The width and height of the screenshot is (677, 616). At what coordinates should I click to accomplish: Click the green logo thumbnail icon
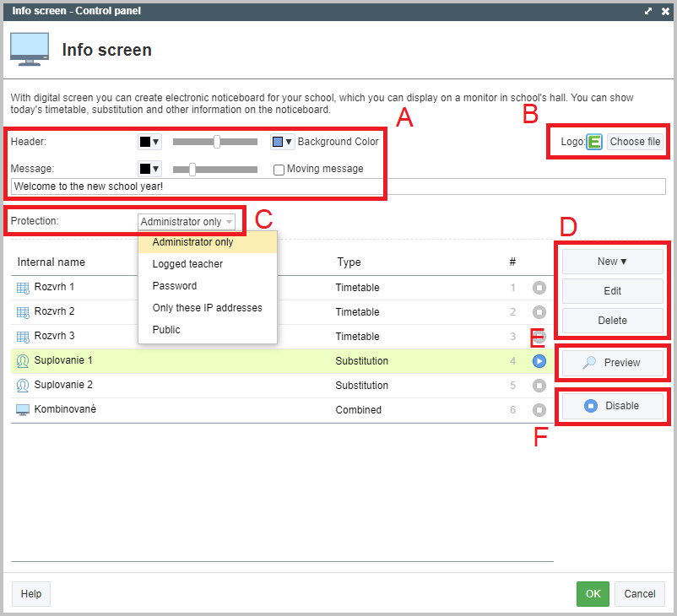point(594,142)
